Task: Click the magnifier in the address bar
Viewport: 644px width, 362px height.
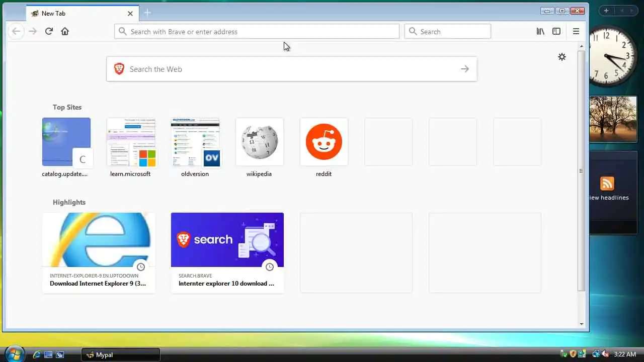Action: coord(122,31)
